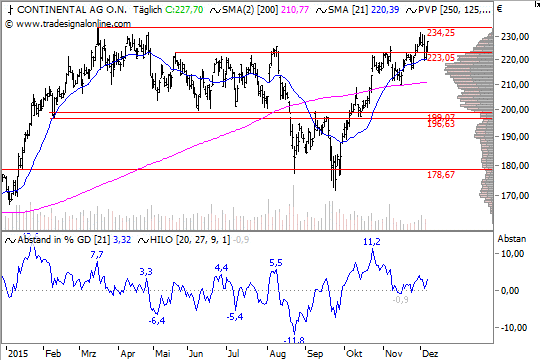This screenshot has width=540, height=360.
Task: Click the 210,00 price axis label
Action: pyautogui.click(x=515, y=84)
